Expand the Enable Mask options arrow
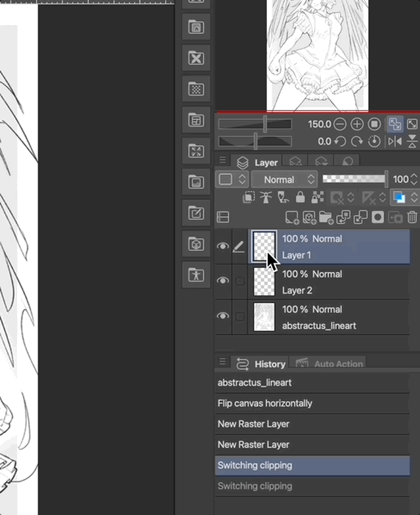This screenshot has height=515, width=420. click(x=350, y=197)
